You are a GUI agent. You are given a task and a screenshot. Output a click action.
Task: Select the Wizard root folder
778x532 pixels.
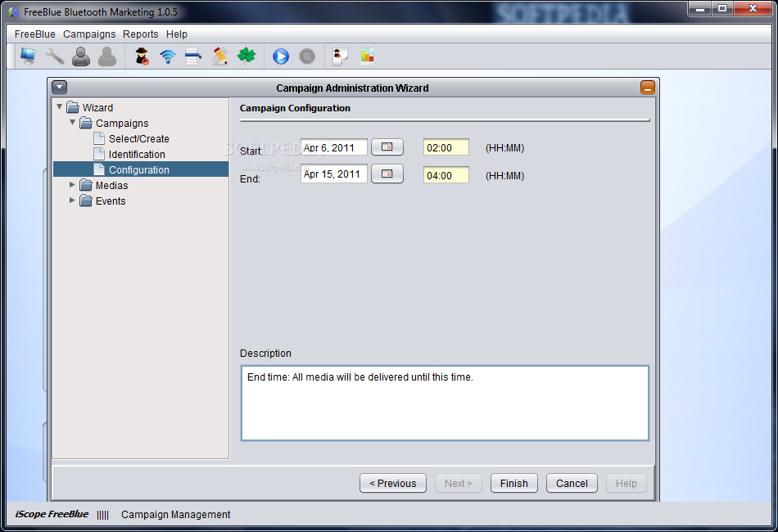90,107
